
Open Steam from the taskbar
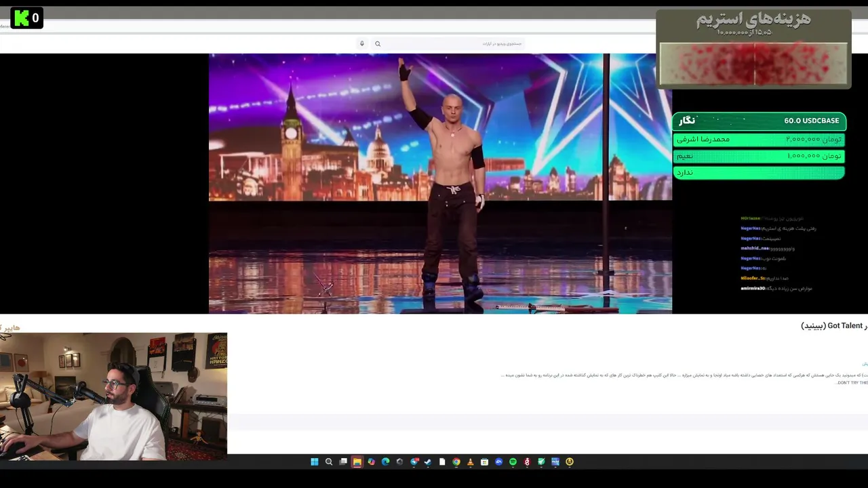pyautogui.click(x=428, y=462)
